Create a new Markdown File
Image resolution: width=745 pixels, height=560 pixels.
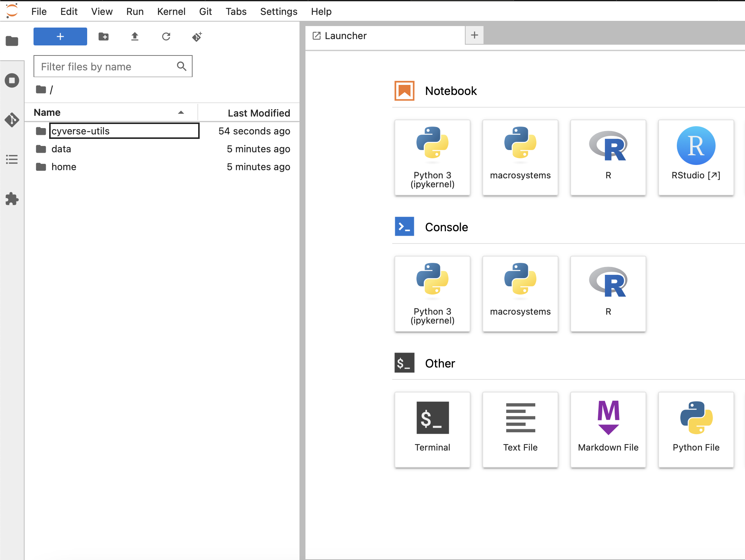608,429
